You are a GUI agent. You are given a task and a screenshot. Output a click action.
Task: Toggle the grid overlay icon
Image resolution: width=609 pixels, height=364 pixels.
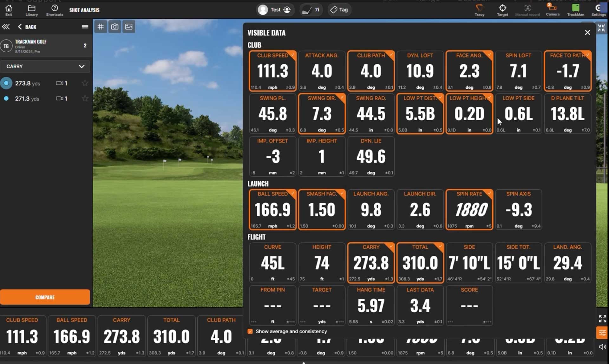(101, 27)
